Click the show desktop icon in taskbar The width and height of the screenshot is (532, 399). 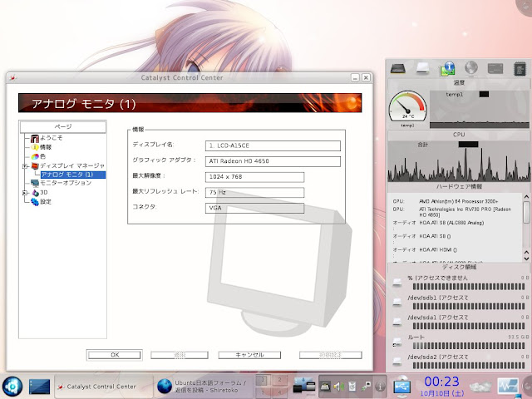[39, 387]
